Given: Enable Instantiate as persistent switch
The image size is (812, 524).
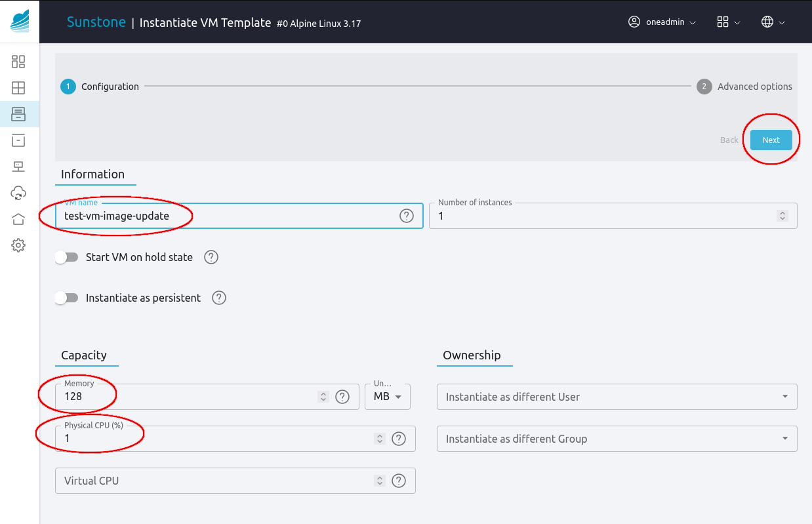Looking at the screenshot, I should tap(66, 298).
